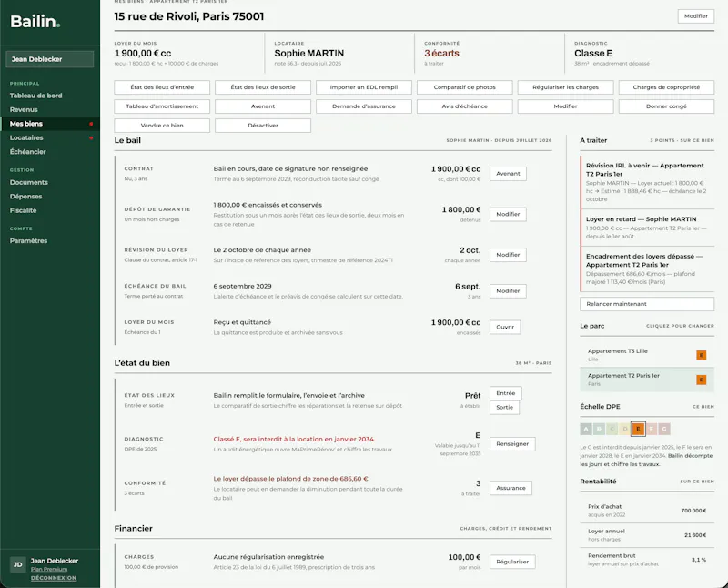
Task: Open Comparatif de photos
Action: tap(465, 87)
